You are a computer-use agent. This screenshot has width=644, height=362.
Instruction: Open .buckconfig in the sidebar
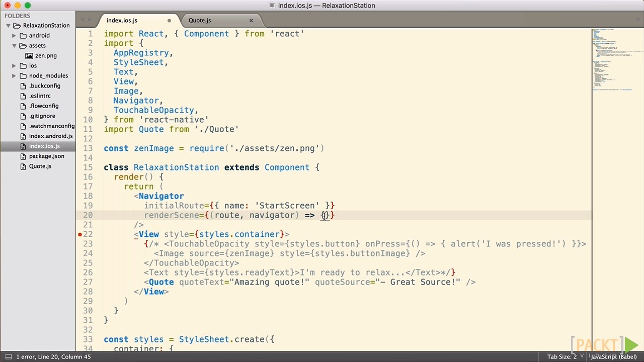(x=45, y=86)
